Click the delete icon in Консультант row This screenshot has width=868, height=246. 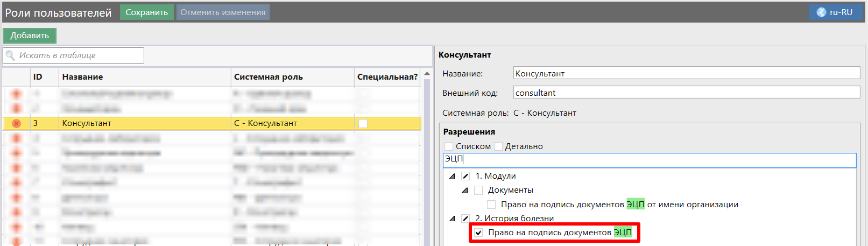tap(16, 123)
